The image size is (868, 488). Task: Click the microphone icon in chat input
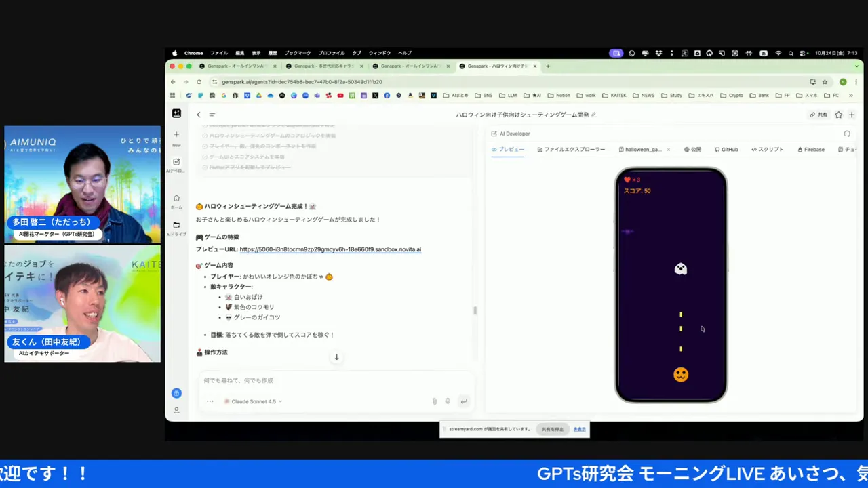448,401
